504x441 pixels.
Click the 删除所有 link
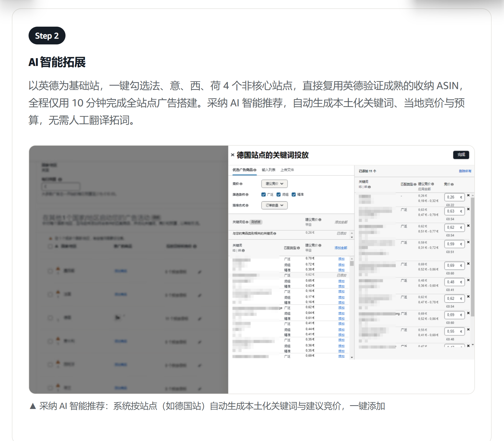465,171
